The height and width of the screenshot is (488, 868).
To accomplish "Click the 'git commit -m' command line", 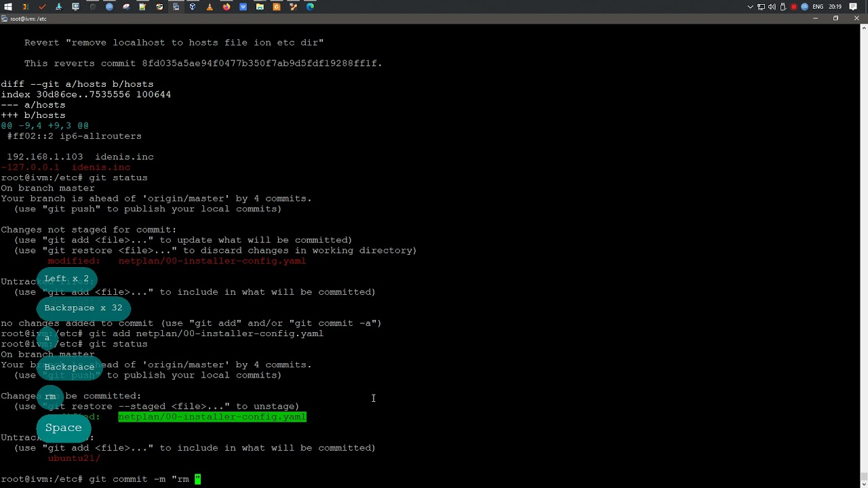I will 101,479.
